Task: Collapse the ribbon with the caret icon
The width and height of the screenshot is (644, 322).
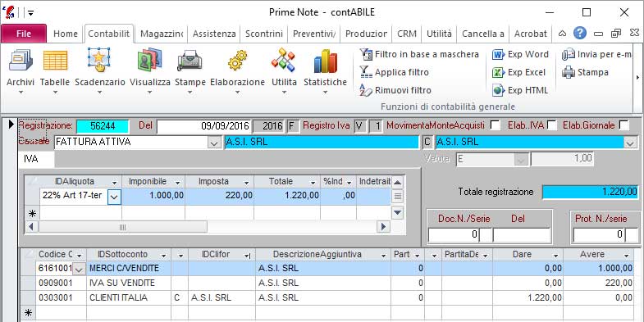Action: click(x=562, y=34)
